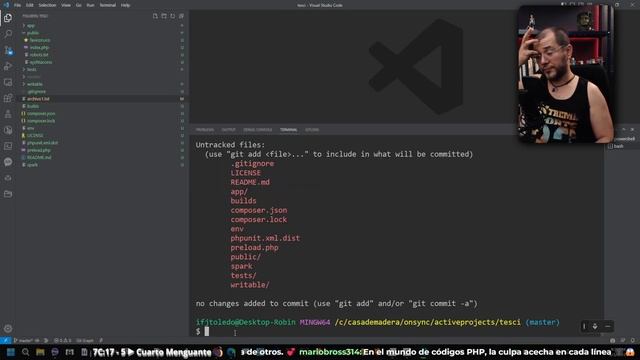
Task: Switch to the Problems panel tab
Action: tap(205, 130)
